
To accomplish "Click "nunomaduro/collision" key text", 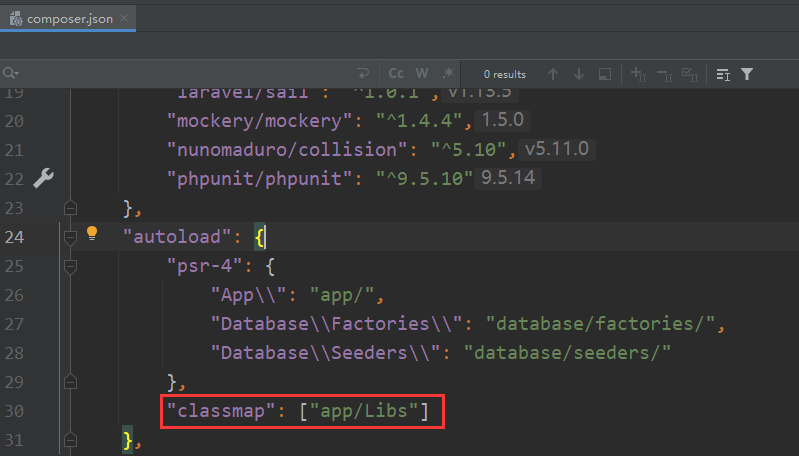I will coord(287,150).
